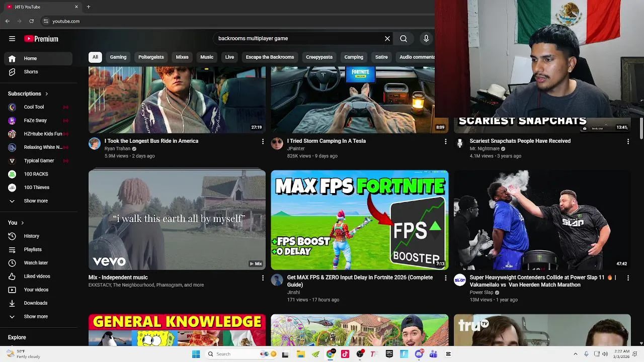Select the Gaming filter chip

point(118,57)
